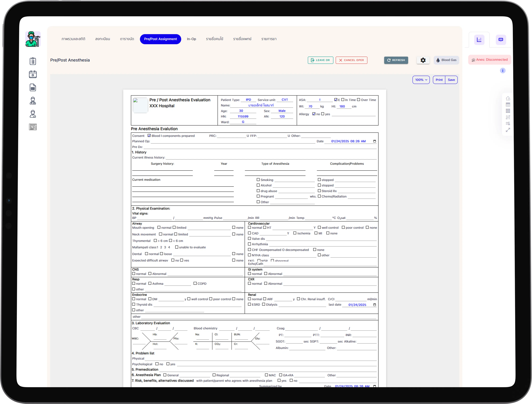Screen dimensions: 532x404
Task: Open the calendar schedule sidebar icon
Action: click(x=33, y=74)
